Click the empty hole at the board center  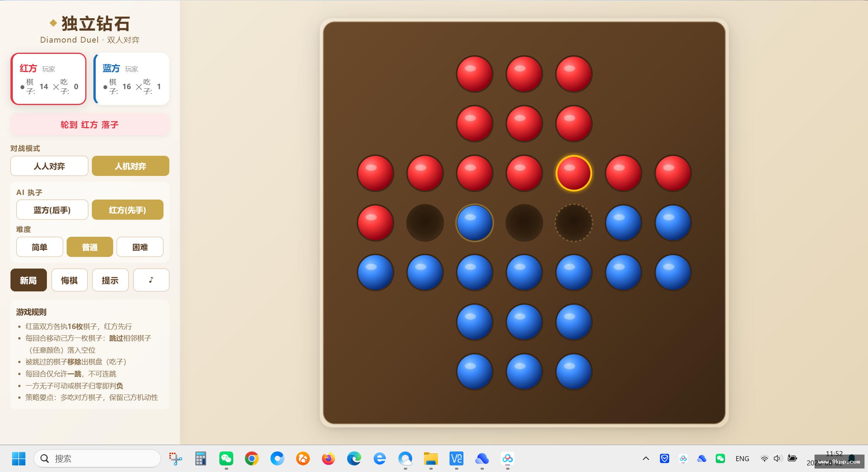point(524,223)
